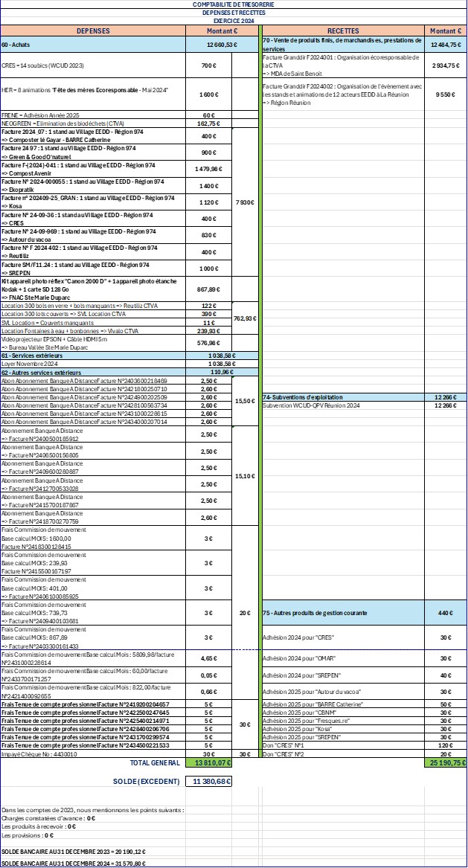Select the "Facture Granddir F2024001" receipt cell
This screenshot has height=868, width=468.
pos(343,65)
